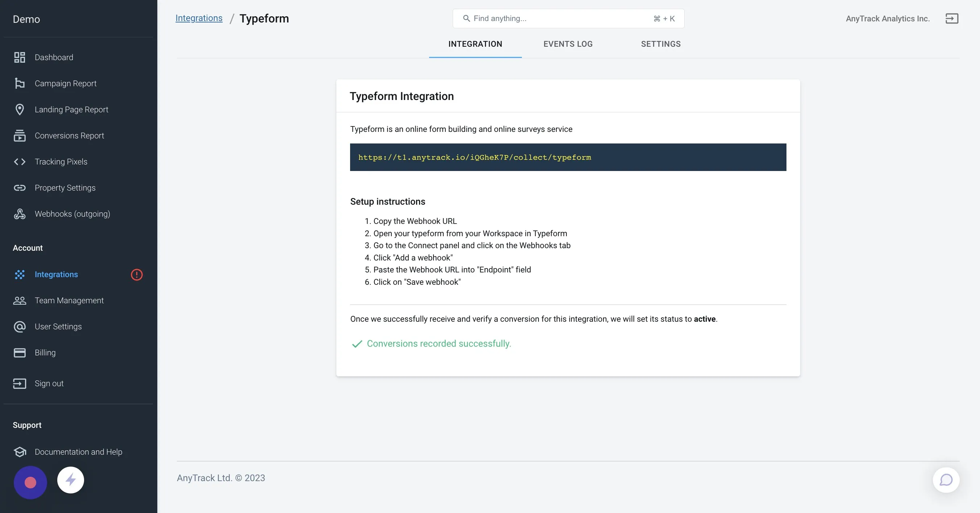Click the Typeform service description sentence

tap(461, 129)
